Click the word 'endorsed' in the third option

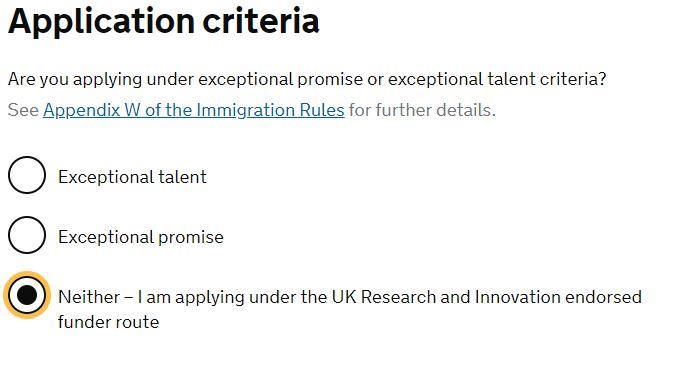click(x=603, y=297)
